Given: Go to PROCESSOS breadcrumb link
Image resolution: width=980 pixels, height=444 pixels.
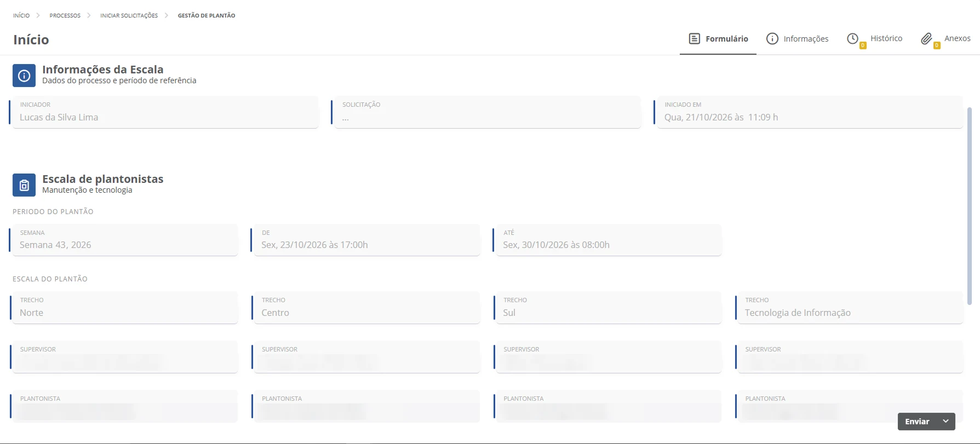Looking at the screenshot, I should coord(65,15).
